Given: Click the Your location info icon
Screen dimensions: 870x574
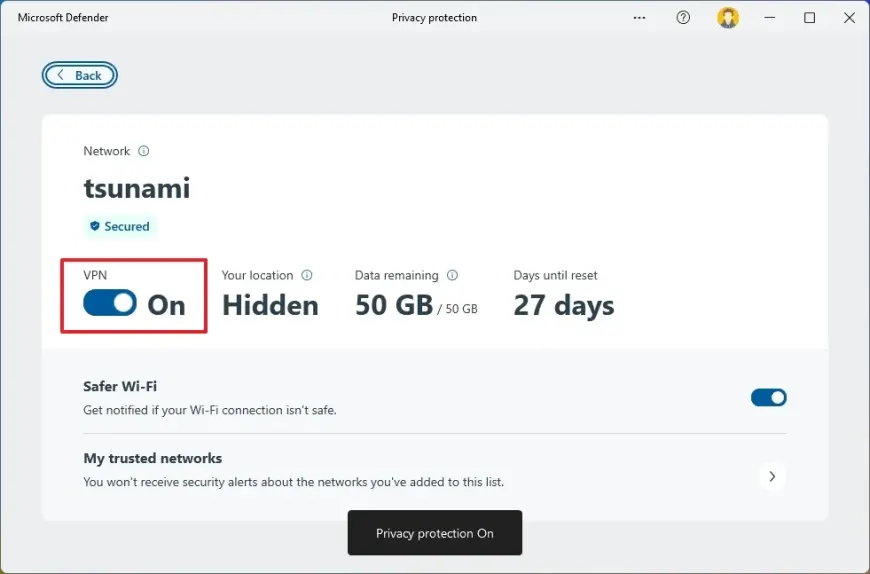Looking at the screenshot, I should 307,275.
